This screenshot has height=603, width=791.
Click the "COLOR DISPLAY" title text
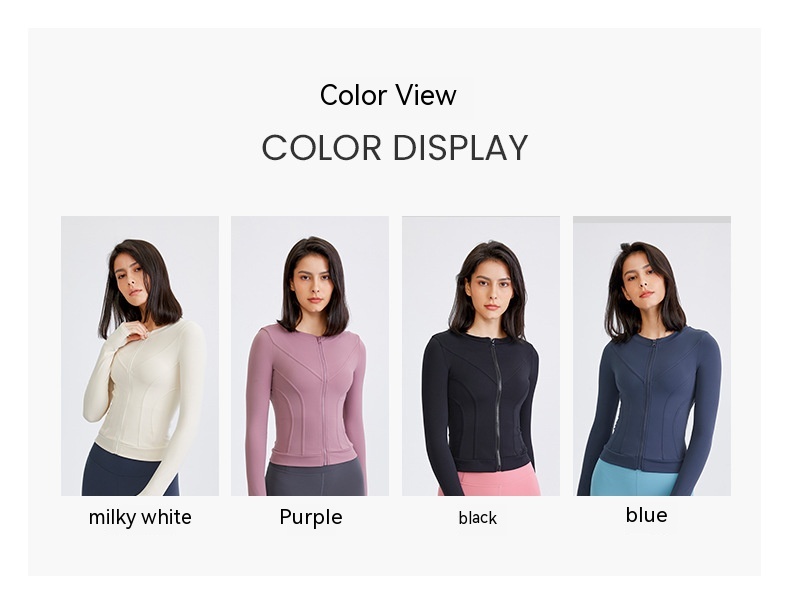click(x=394, y=148)
